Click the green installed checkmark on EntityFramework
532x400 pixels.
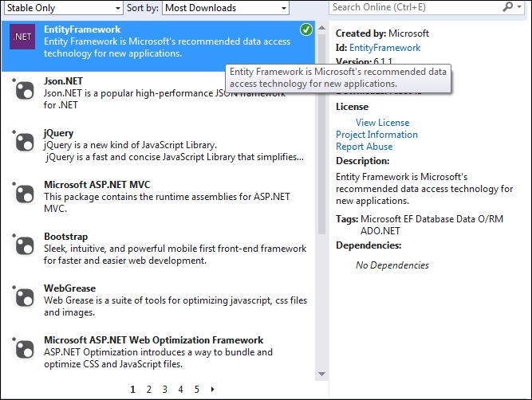pyautogui.click(x=306, y=29)
